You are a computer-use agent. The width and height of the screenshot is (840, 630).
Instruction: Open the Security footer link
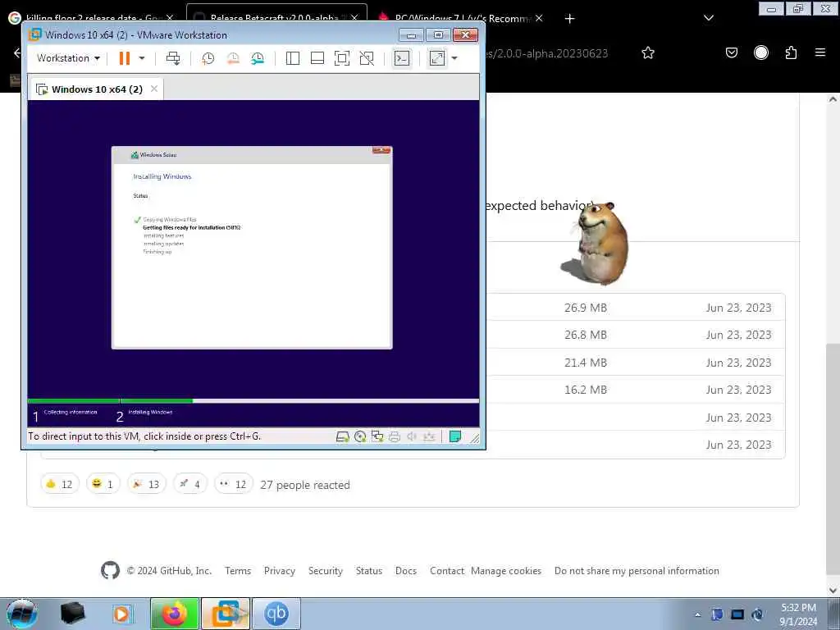[326, 571]
